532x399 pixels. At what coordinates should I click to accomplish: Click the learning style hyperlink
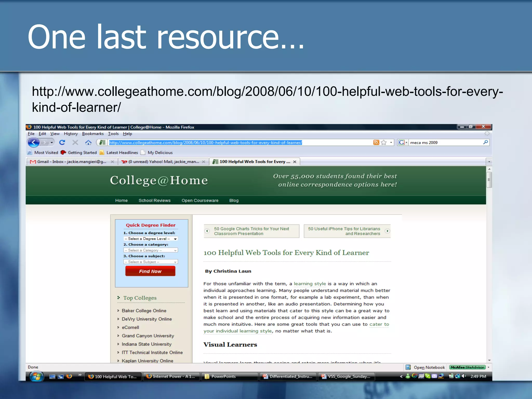point(310,284)
